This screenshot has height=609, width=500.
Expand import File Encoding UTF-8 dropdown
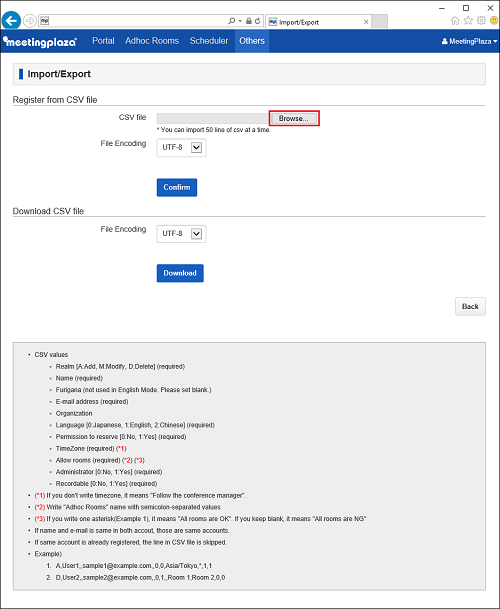coord(181,148)
